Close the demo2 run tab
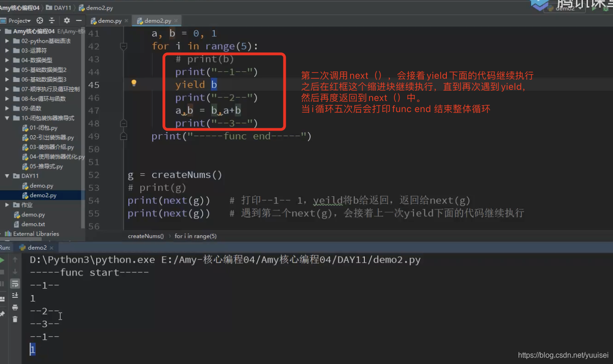Image resolution: width=613 pixels, height=364 pixels. [x=52, y=248]
